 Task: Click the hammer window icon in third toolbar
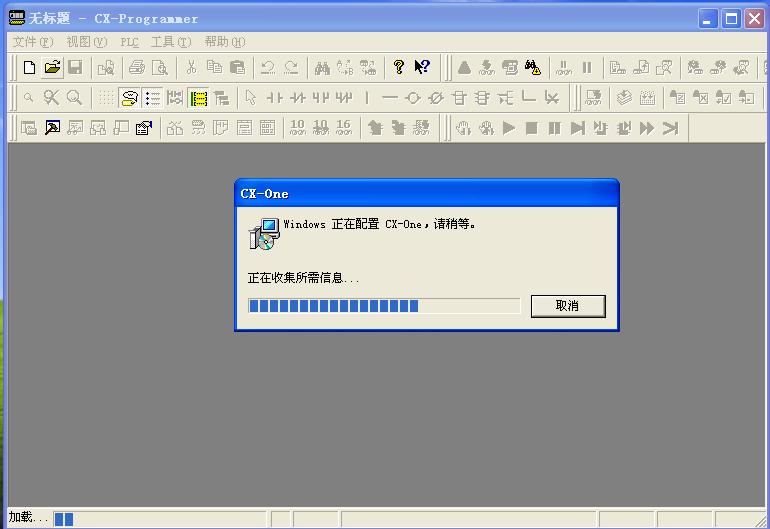pyautogui.click(x=52, y=128)
